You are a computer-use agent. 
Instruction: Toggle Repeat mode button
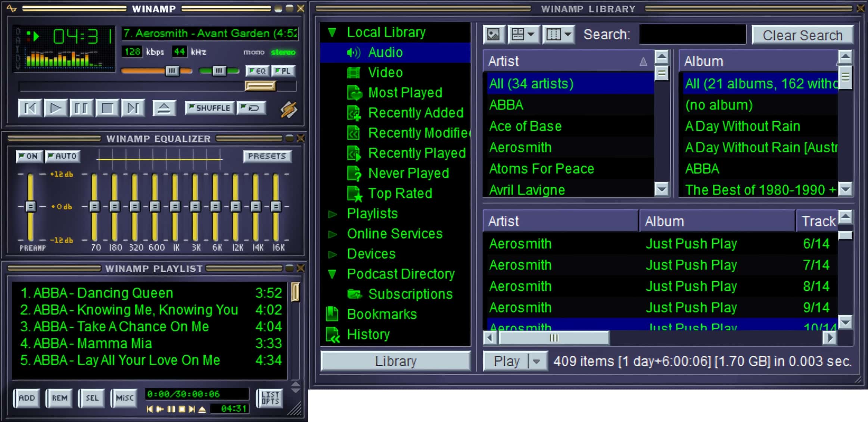[x=251, y=108]
